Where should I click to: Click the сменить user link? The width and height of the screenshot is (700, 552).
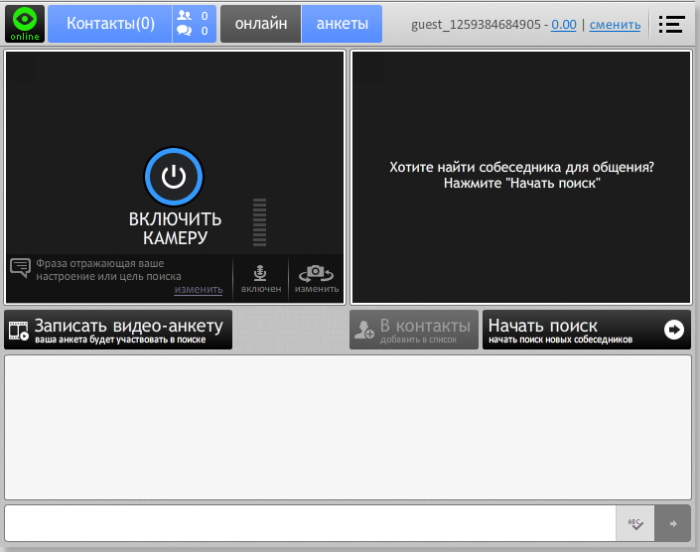[615, 25]
